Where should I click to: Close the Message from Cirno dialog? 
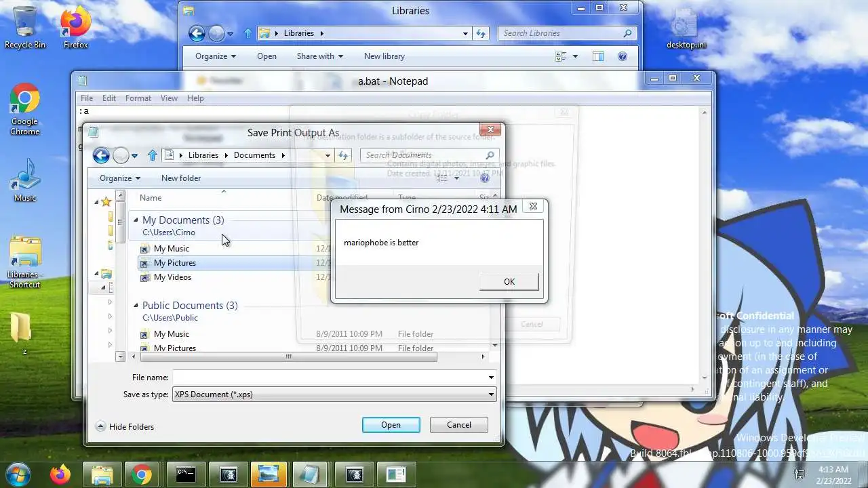533,207
